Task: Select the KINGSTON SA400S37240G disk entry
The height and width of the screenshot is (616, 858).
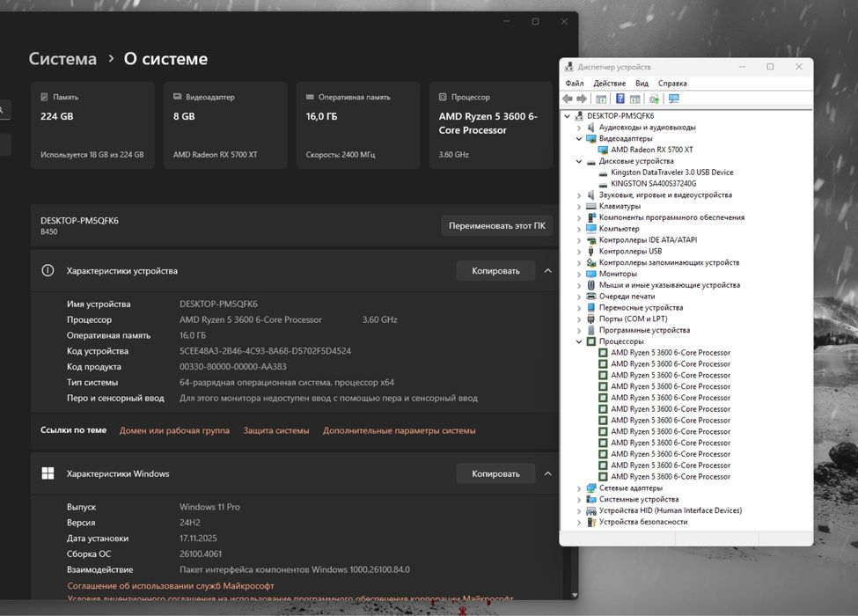Action: pos(653,184)
